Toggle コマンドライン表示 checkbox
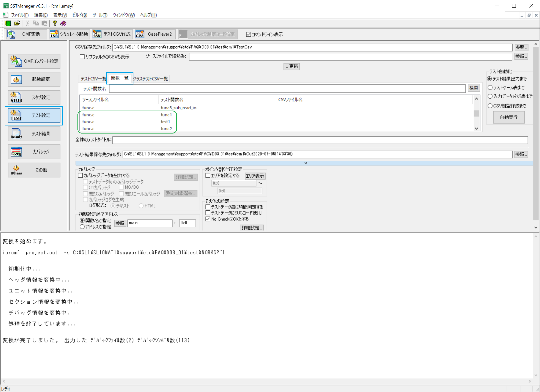Viewport: 540px width, 392px height. click(248, 34)
